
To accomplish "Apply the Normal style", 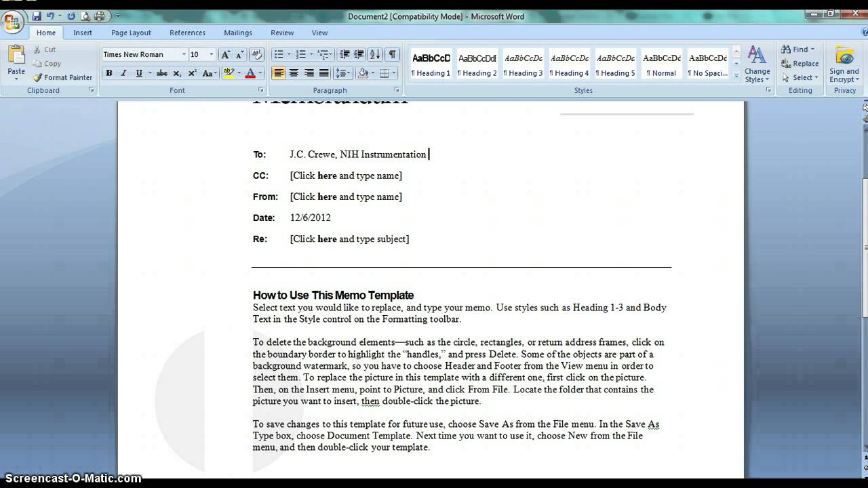I will [x=662, y=64].
